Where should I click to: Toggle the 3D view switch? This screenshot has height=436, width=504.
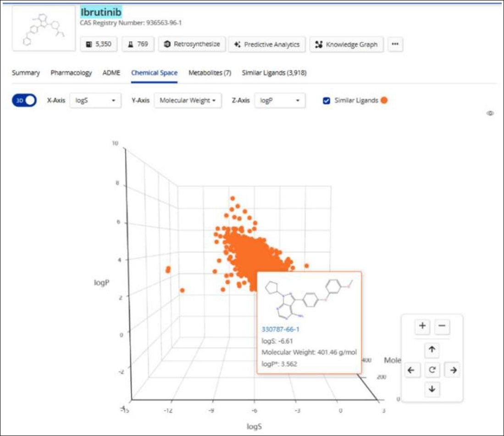[x=24, y=101]
